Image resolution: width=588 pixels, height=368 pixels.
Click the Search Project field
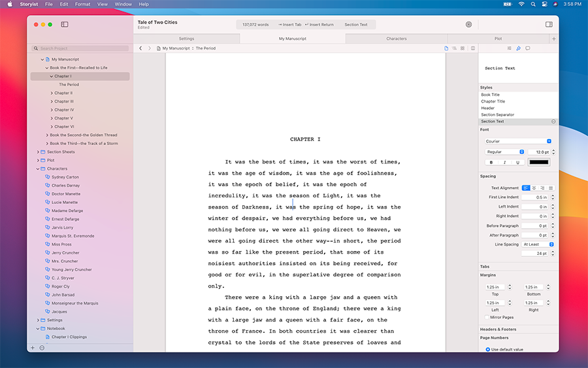[80, 48]
